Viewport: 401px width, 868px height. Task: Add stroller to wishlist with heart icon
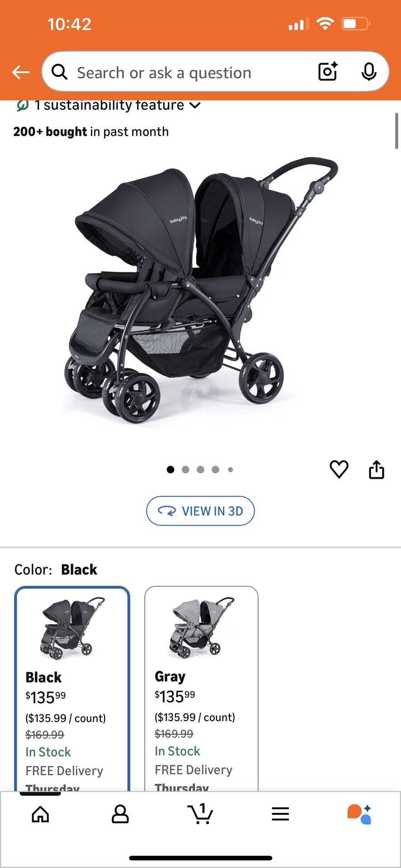(x=339, y=469)
